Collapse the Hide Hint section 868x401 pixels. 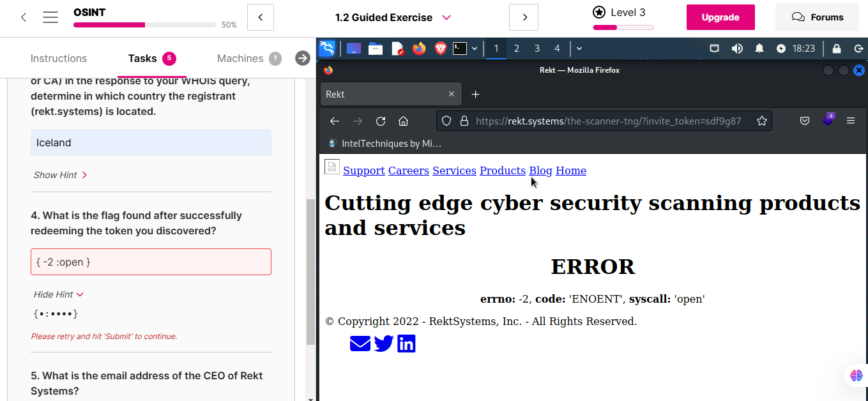(x=59, y=294)
